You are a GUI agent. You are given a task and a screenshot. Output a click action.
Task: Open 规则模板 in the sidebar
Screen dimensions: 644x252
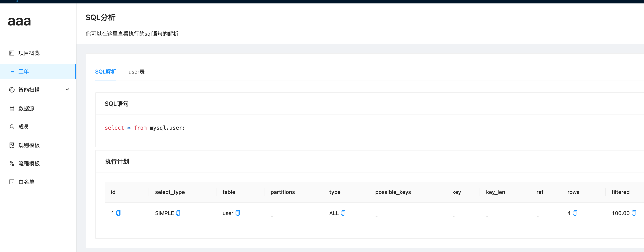point(38,145)
